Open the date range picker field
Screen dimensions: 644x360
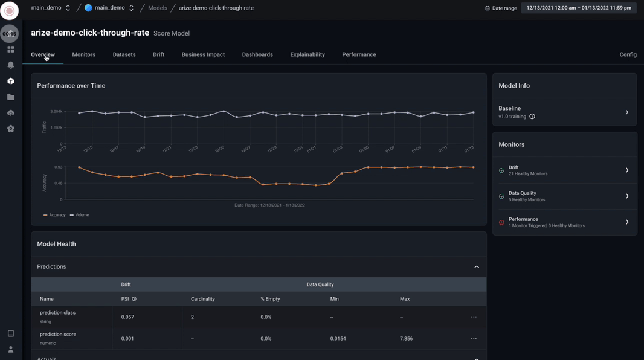click(x=579, y=8)
